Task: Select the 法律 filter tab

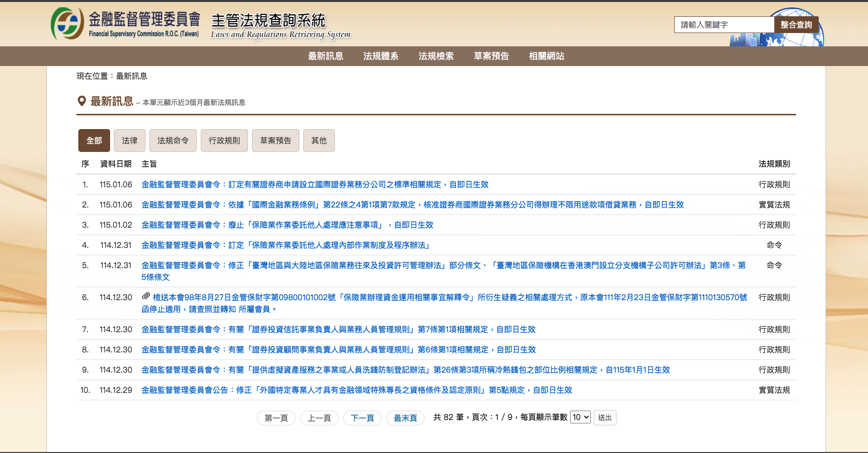Action: point(130,140)
